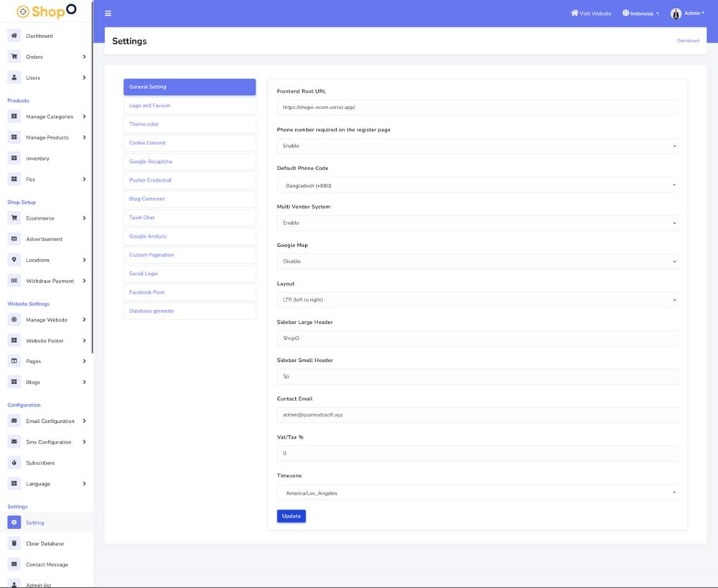
Task: Follow the Visit Website link
Action: coord(591,14)
